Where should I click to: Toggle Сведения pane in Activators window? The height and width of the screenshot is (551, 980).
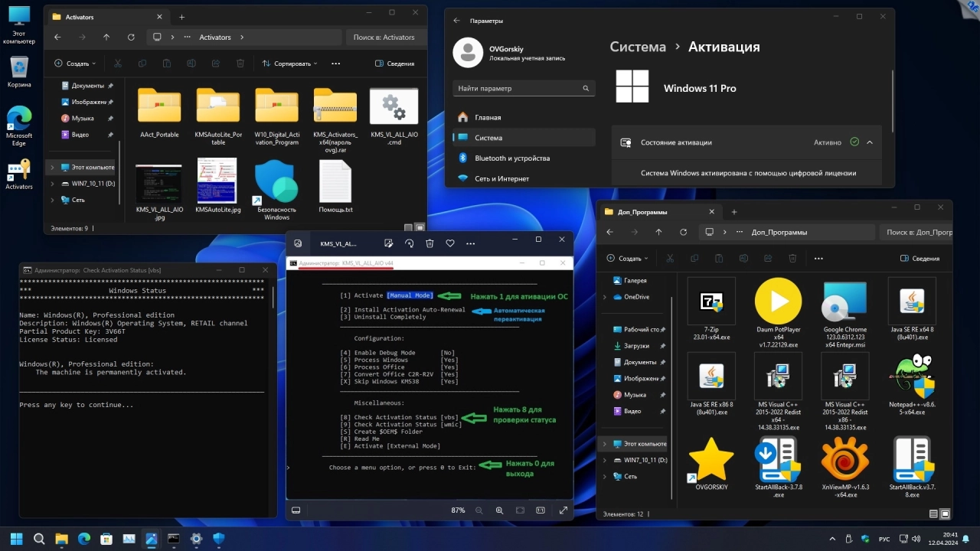point(395,64)
